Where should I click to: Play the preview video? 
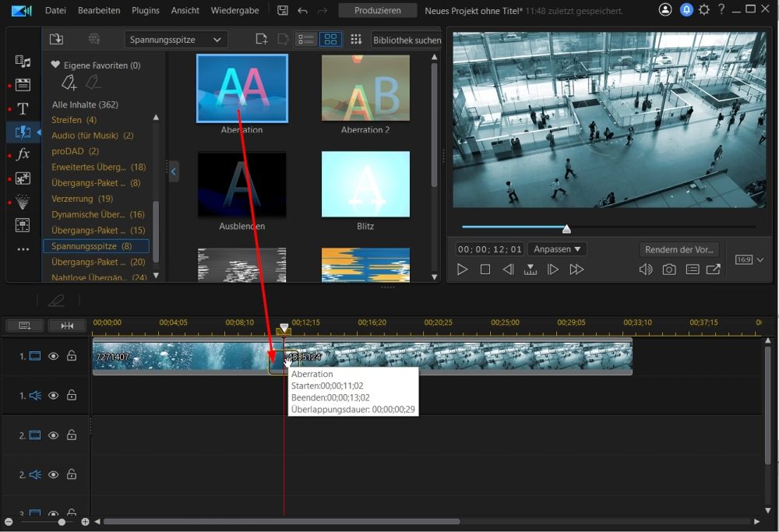coord(462,270)
